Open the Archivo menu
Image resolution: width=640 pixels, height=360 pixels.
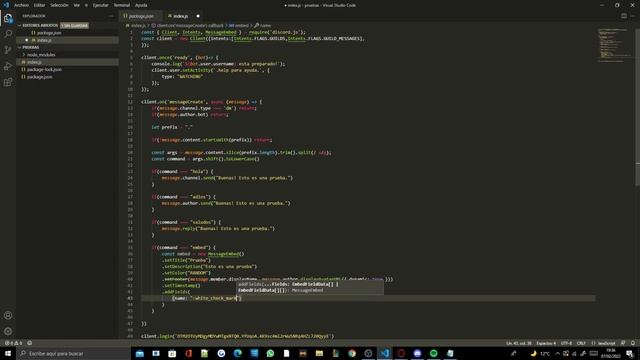[21, 5]
